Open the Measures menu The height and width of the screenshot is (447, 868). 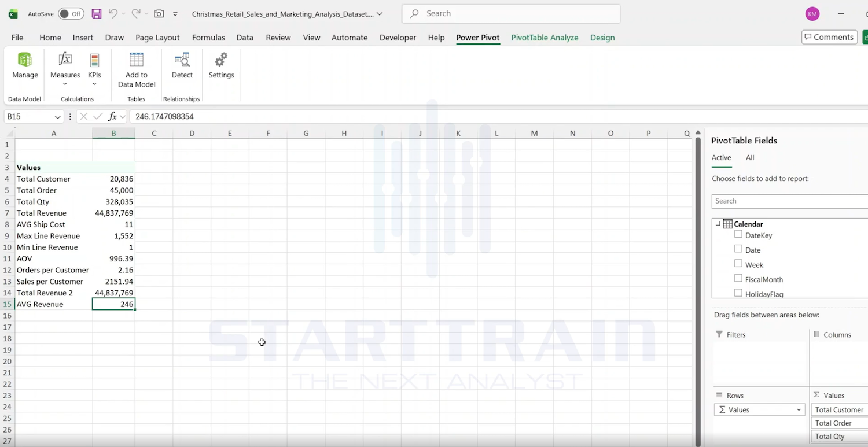click(x=65, y=69)
